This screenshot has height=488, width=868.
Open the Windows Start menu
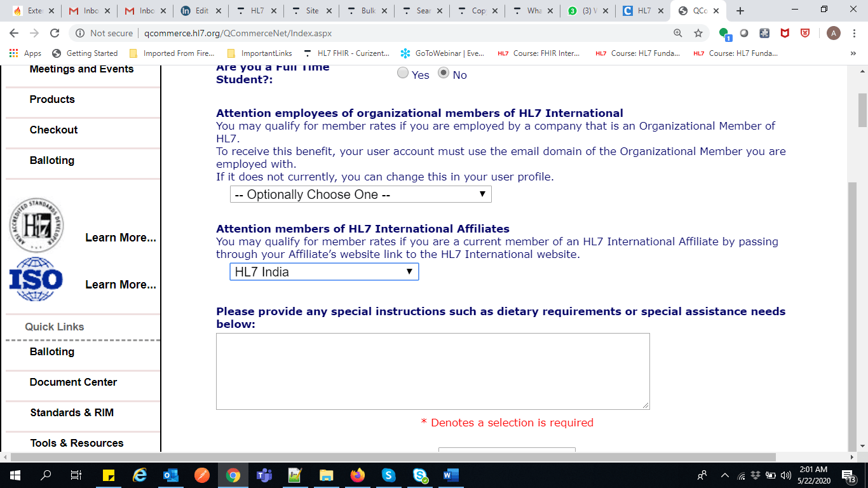pos(15,475)
